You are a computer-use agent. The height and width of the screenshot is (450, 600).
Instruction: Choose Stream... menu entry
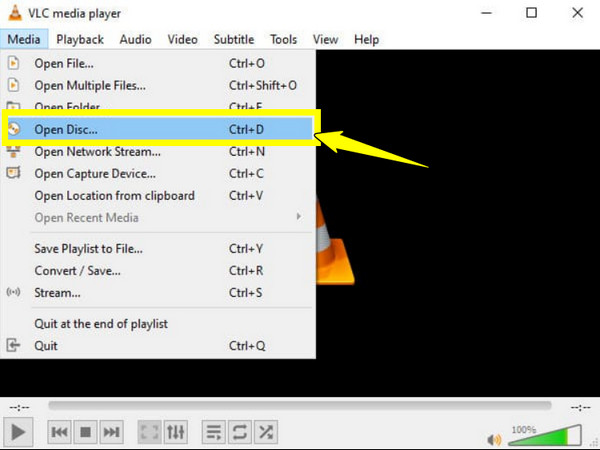pyautogui.click(x=158, y=293)
